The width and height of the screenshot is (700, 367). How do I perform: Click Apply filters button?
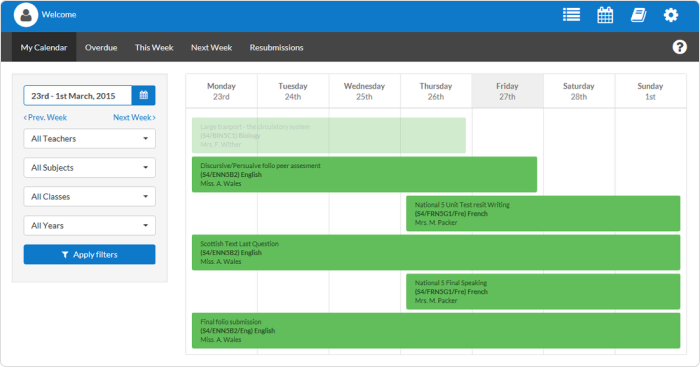point(89,254)
